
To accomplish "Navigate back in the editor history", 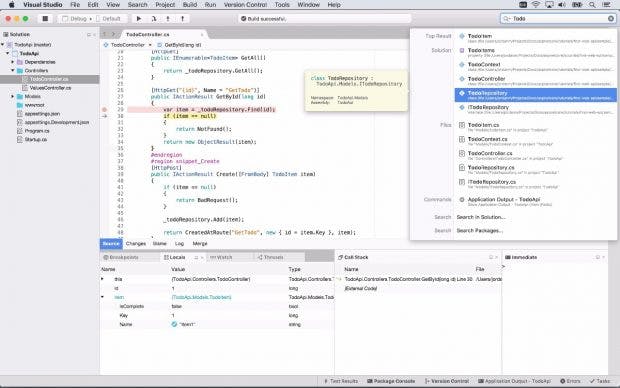I will (105, 34).
